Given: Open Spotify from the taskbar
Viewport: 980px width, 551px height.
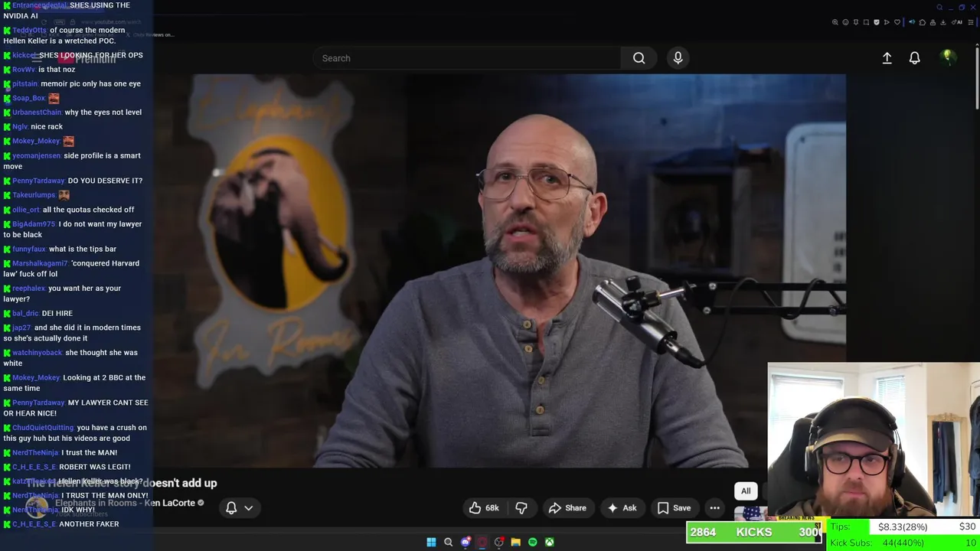Looking at the screenshot, I should tap(532, 542).
